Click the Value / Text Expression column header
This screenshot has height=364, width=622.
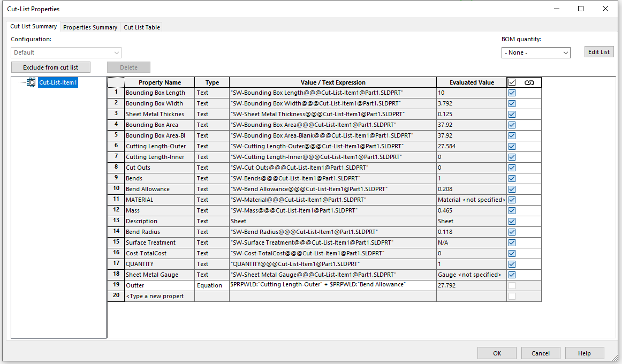click(333, 82)
